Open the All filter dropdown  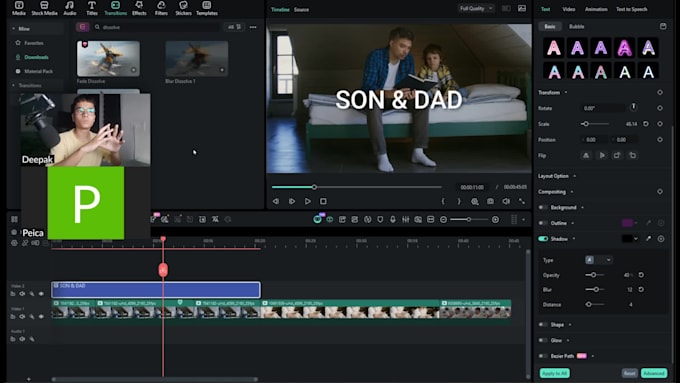coord(234,27)
